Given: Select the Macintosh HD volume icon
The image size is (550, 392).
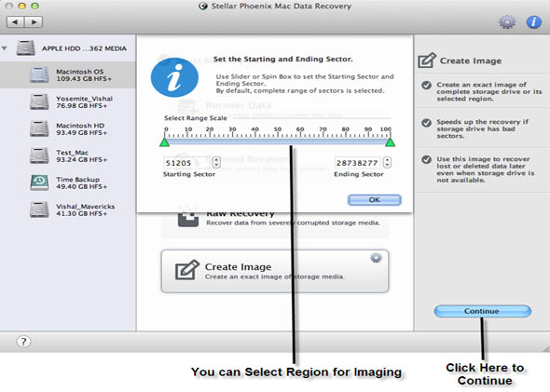Looking at the screenshot, I should [39, 128].
